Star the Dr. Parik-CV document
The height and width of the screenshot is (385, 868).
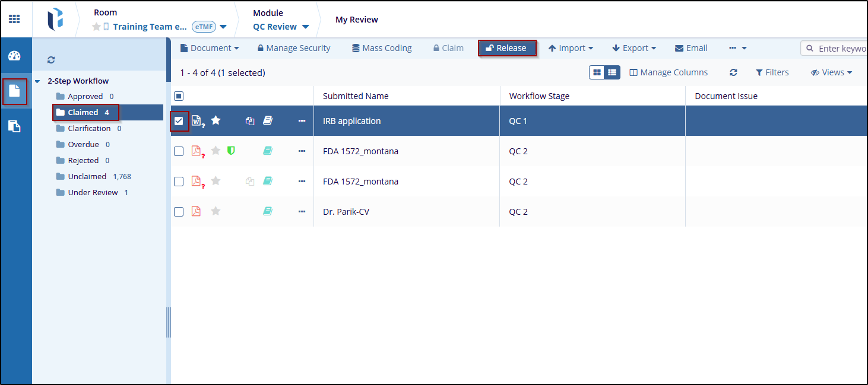[216, 212]
